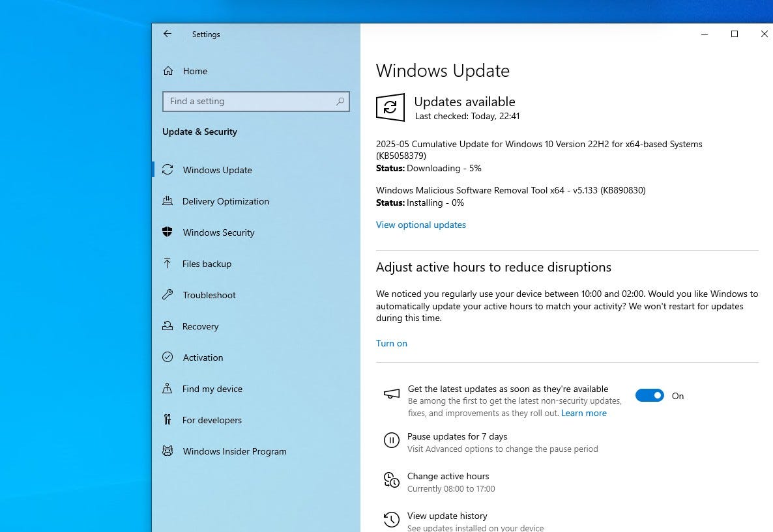This screenshot has width=773, height=532.
Task: Click the Files backup arrow icon
Action: click(x=168, y=264)
